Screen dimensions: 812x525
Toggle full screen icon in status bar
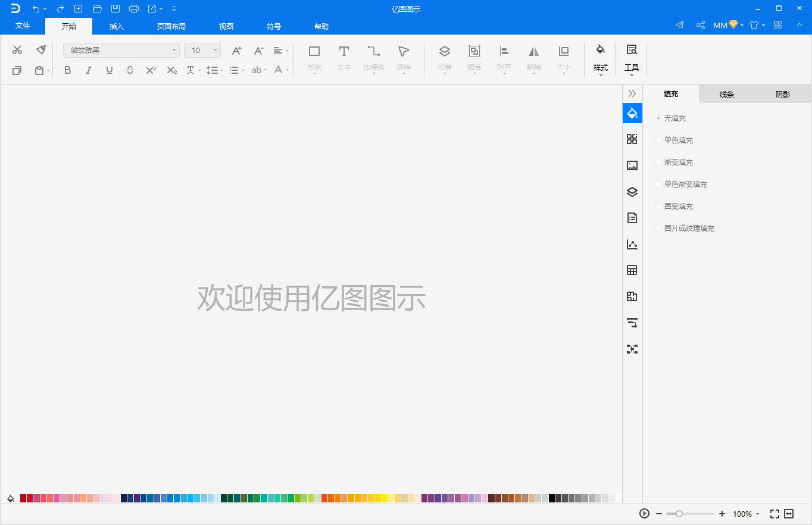click(774, 514)
